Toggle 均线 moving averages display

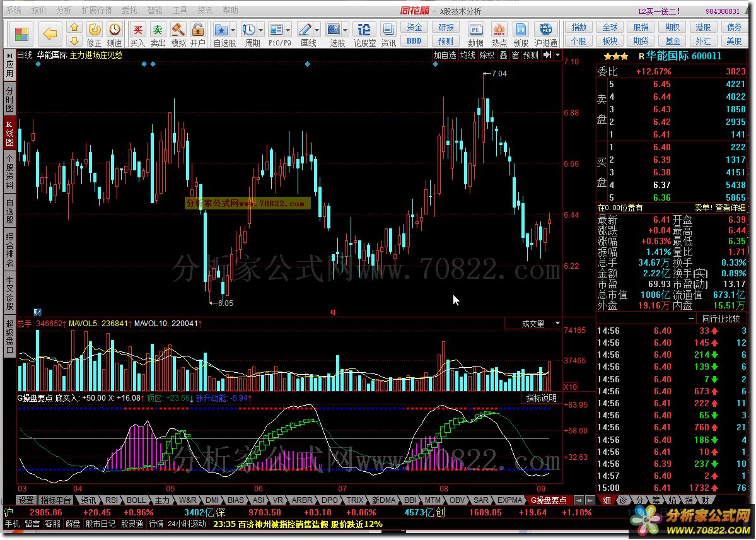467,55
